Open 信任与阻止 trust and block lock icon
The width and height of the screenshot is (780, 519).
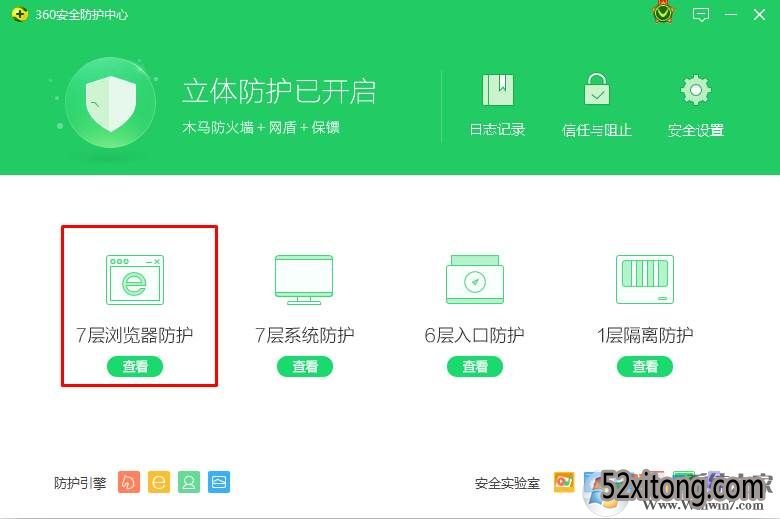tap(596, 89)
